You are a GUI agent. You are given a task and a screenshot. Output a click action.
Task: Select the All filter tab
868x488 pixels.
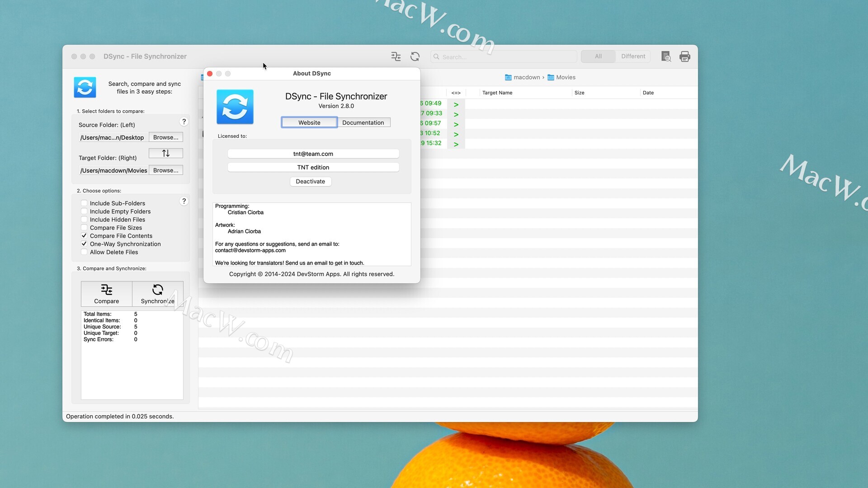click(x=598, y=56)
